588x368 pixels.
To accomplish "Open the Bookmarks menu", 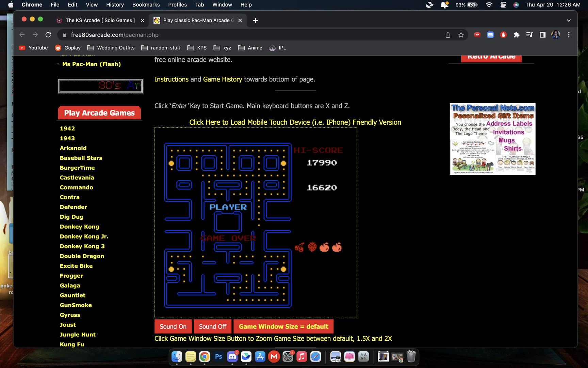I will [146, 5].
